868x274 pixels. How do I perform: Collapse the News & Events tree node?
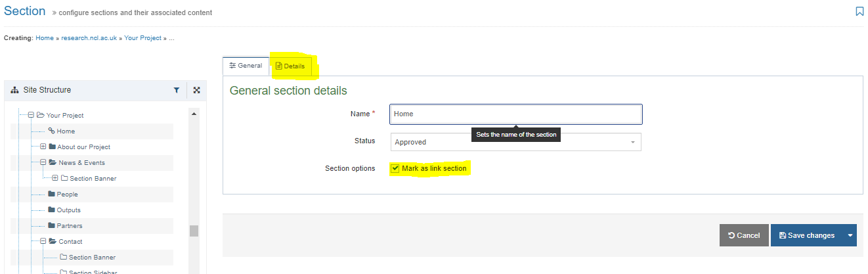[x=43, y=162]
